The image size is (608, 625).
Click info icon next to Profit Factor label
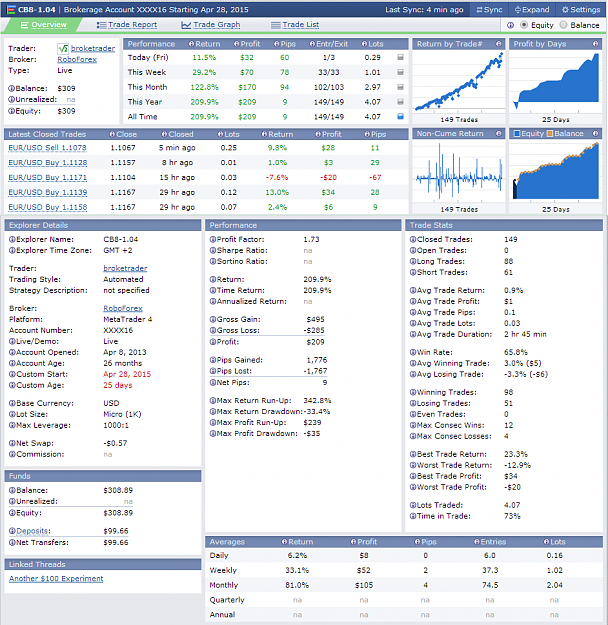click(x=213, y=240)
